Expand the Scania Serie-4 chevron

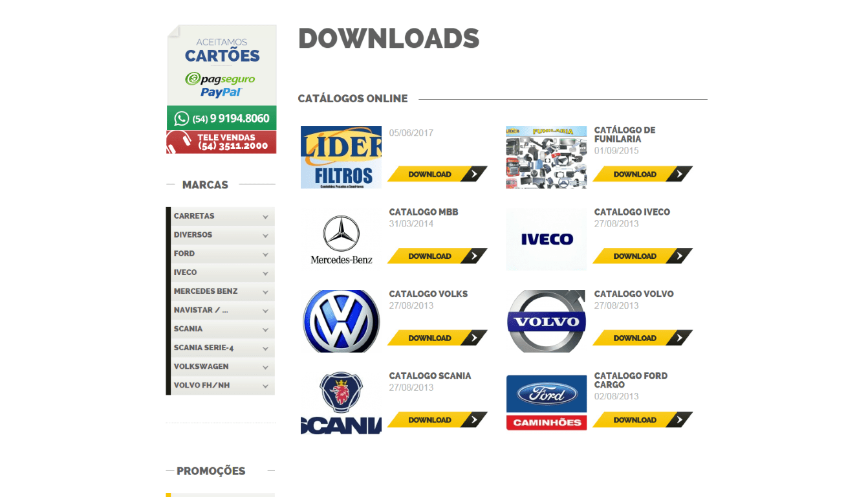265,349
